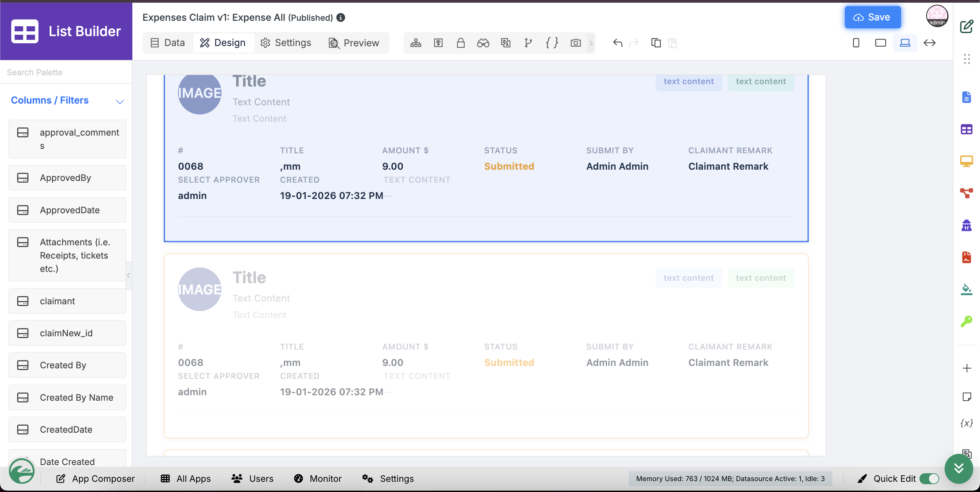
Task: Open All Apps from bottom bar
Action: point(186,479)
